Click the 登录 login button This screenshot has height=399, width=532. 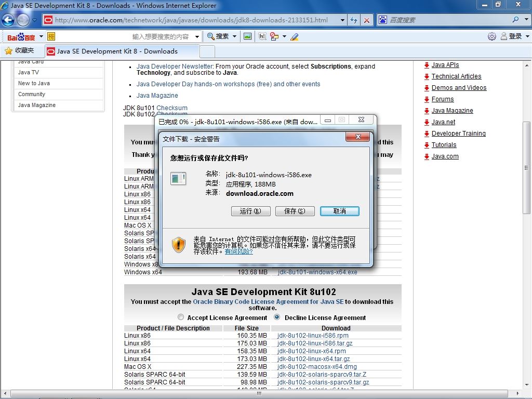[x=511, y=36]
